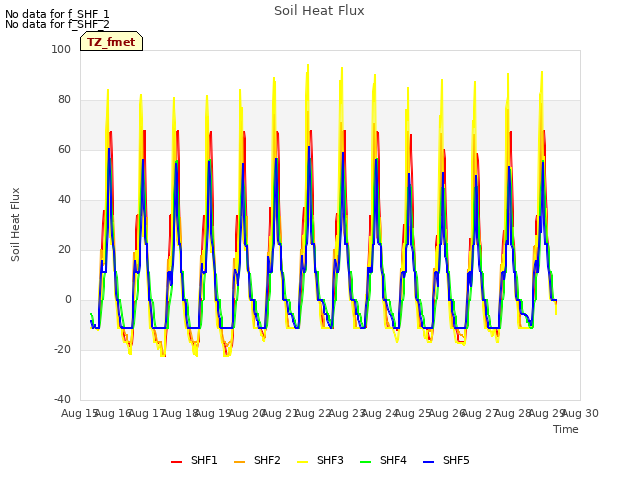Click the y-axis tick label 40
This screenshot has width=640, height=480.
[64, 200]
